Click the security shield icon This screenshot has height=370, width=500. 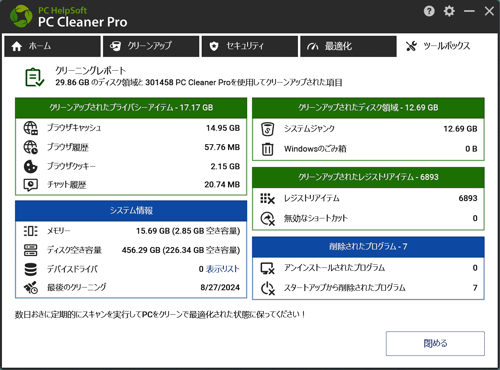click(214, 46)
